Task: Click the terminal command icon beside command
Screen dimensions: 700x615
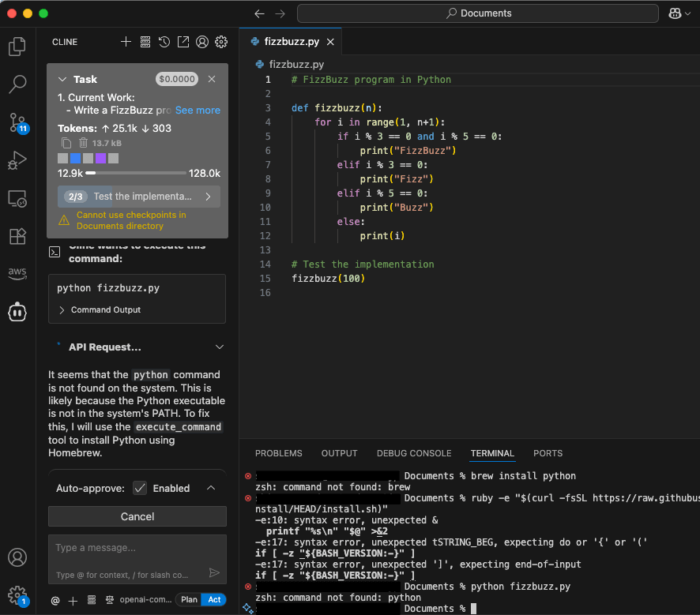Action: coord(55,252)
